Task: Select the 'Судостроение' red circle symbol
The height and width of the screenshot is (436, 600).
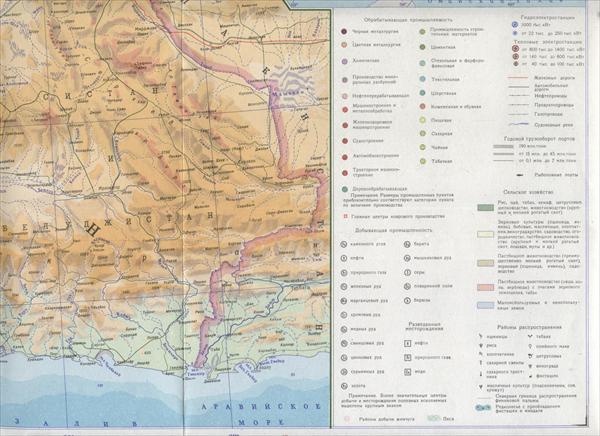Action: 345,141
